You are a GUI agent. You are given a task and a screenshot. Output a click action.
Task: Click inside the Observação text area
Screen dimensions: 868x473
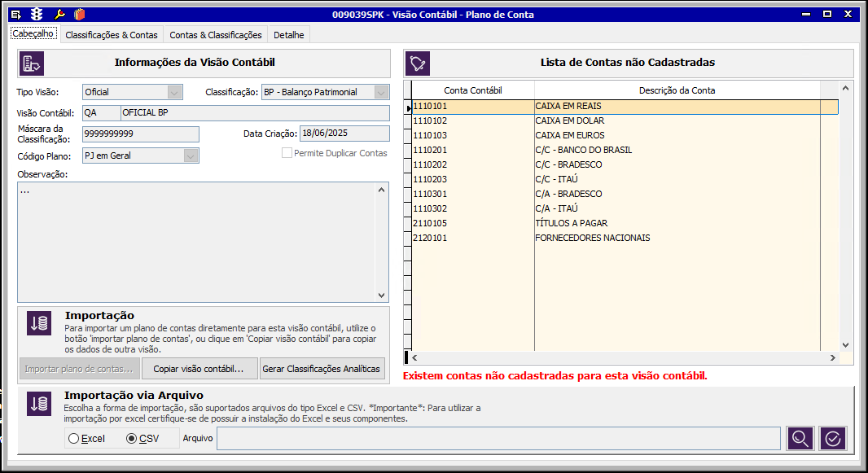(x=196, y=243)
